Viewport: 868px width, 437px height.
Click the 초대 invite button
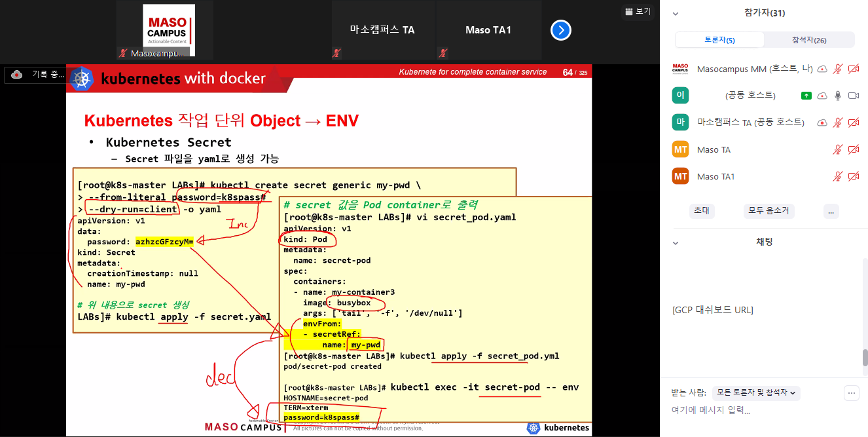pyautogui.click(x=701, y=211)
